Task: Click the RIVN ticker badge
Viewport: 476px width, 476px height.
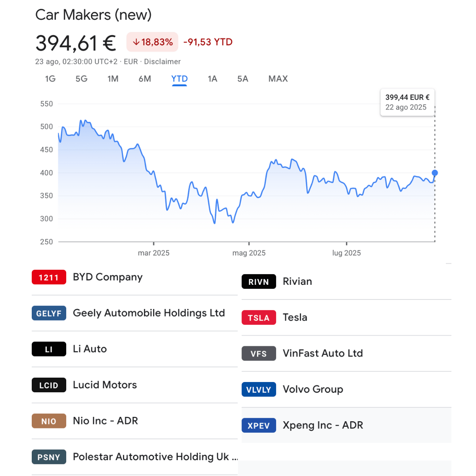Action: point(259,282)
